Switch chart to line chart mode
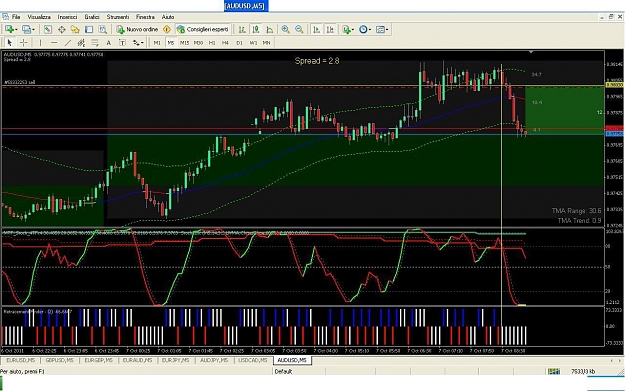The width and height of the screenshot is (625, 391). tap(270, 29)
